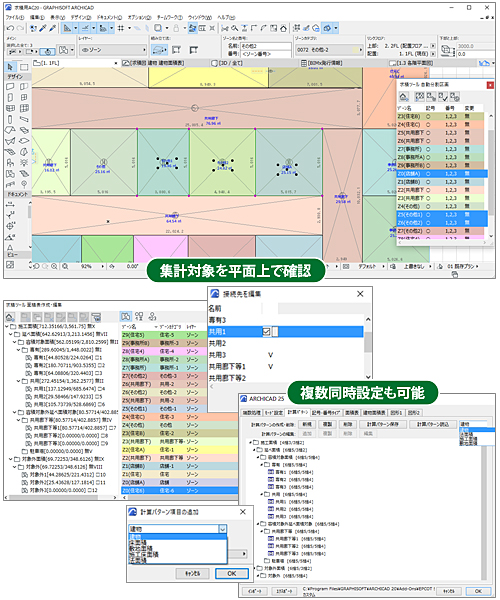Collapse the 共用 folder in the area tree
Image resolution: width=500 pixels, height=600 pixels.
pos(18,381)
